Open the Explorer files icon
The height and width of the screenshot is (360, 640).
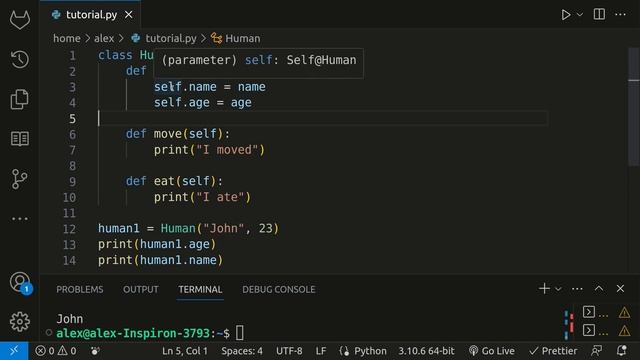click(x=20, y=99)
